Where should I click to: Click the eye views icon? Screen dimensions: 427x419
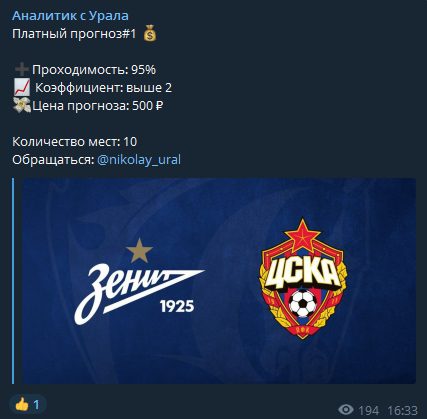(x=346, y=410)
